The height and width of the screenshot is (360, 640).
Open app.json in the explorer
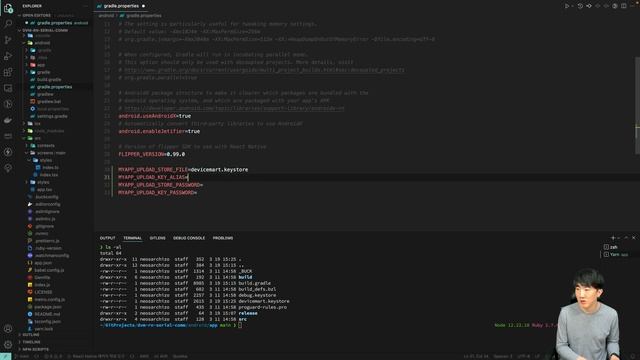43,262
